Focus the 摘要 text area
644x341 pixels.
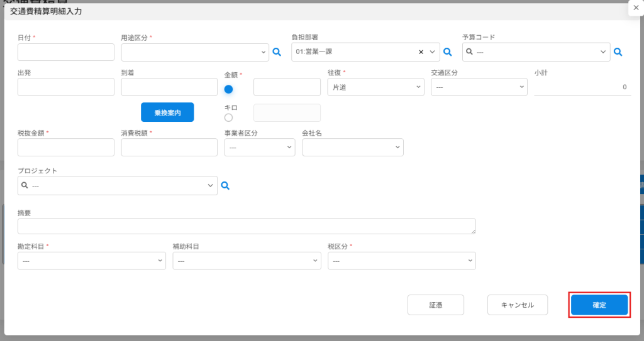point(247,227)
